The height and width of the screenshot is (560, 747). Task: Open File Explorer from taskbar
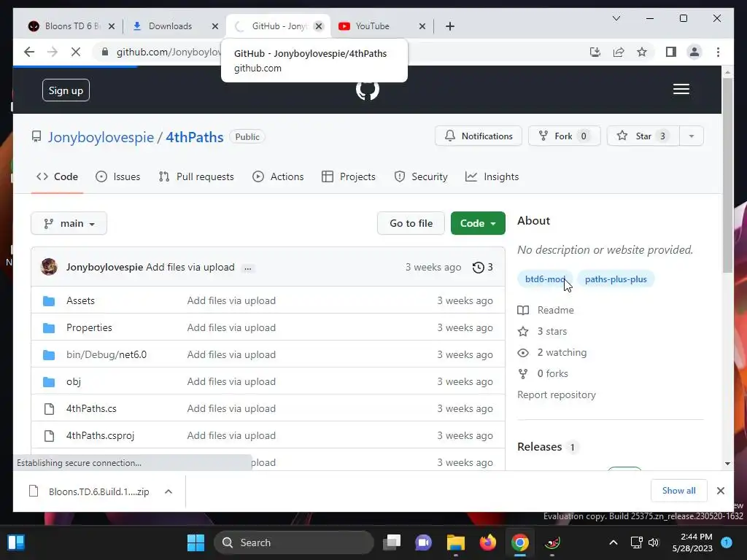coord(455,542)
